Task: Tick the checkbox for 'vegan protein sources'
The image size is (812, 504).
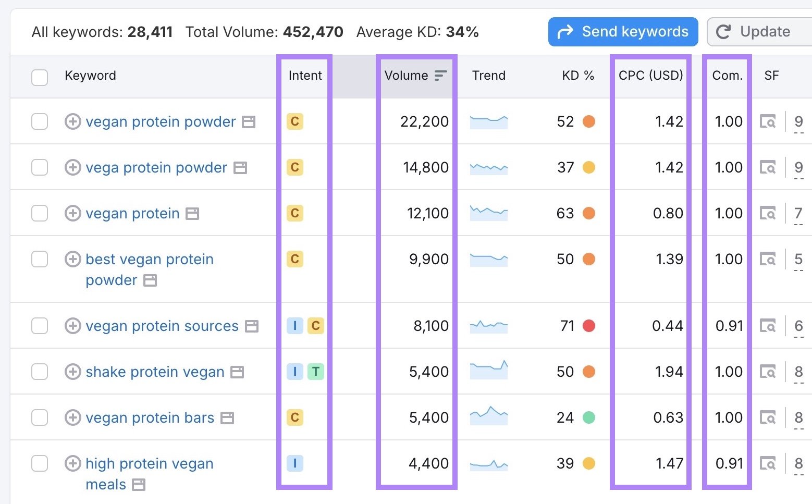Action: [x=40, y=326]
